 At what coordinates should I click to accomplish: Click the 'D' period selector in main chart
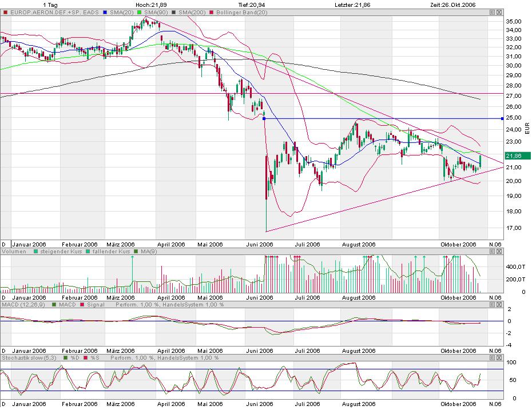tap(4, 244)
